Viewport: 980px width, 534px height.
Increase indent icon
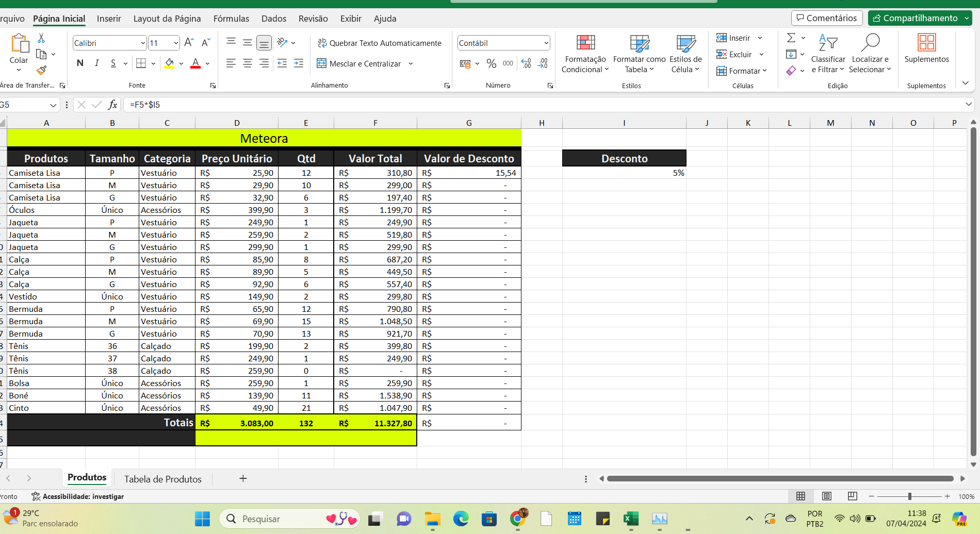pos(299,63)
